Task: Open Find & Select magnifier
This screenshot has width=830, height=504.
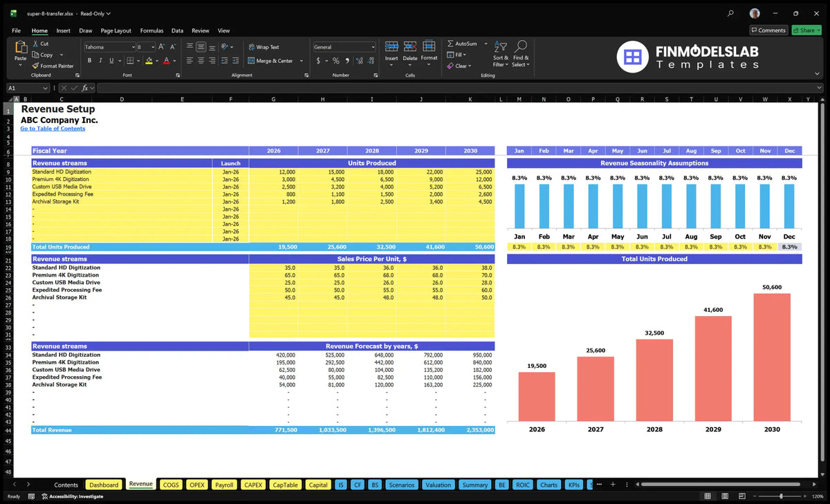Action: (x=521, y=53)
